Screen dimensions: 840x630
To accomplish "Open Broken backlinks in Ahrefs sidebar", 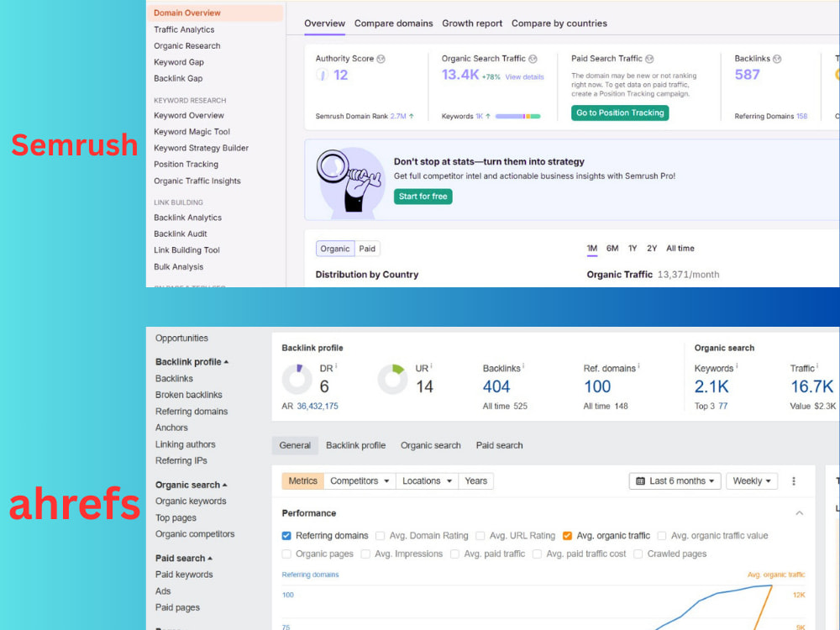I will (x=188, y=395).
